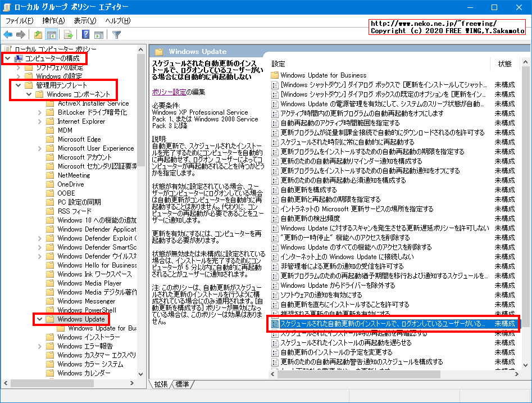The image size is (532, 403).
Task: Click the grayed Forward navigation arrow
Action: tap(20, 34)
